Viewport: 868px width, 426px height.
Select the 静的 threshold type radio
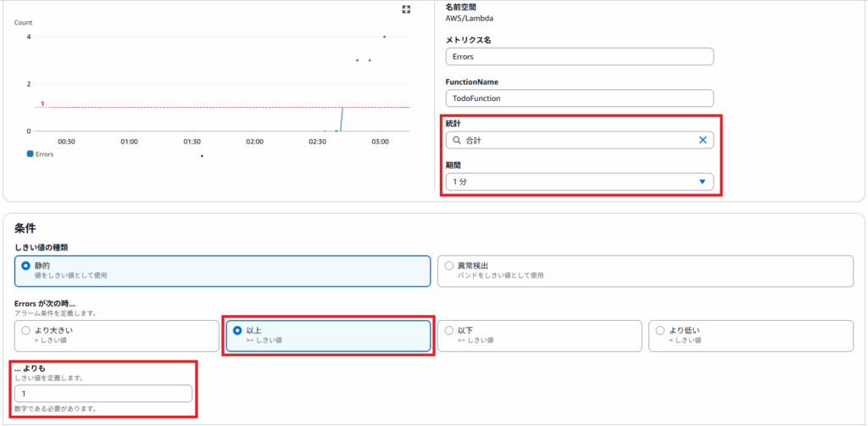click(x=25, y=266)
